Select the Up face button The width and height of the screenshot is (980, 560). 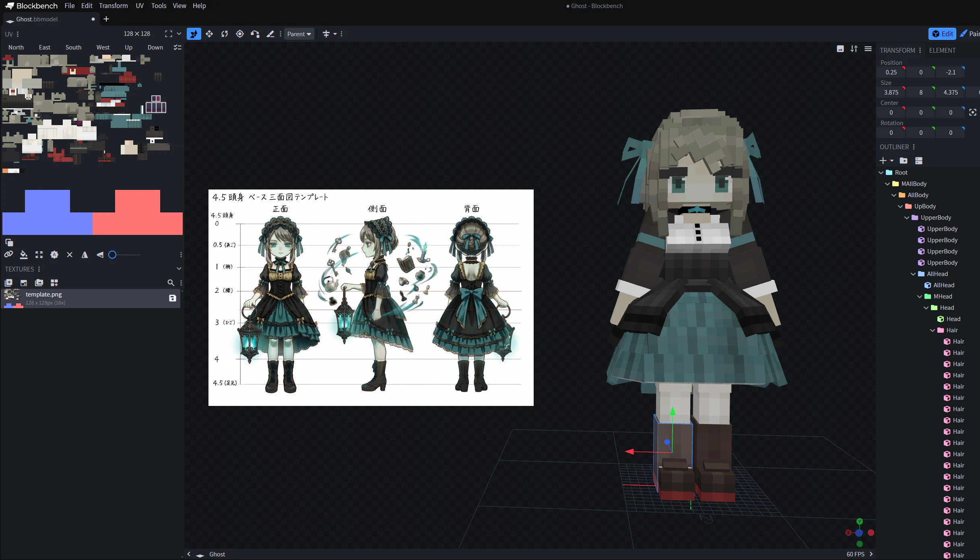click(x=128, y=47)
